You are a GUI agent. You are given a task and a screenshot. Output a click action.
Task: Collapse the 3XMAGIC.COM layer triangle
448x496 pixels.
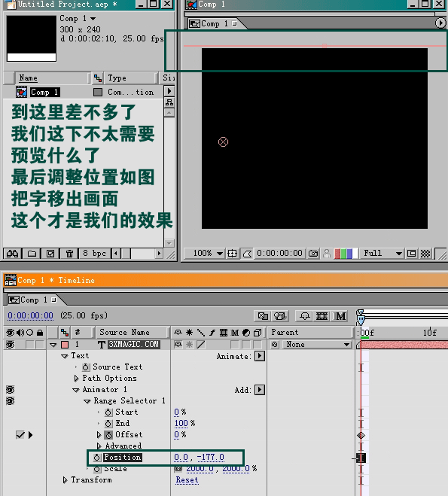53,345
